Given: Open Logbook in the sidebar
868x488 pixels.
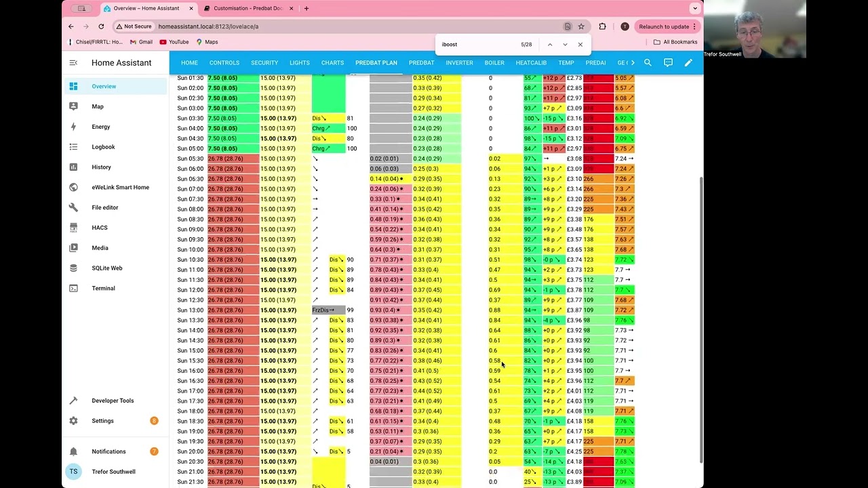Looking at the screenshot, I should click(116, 147).
